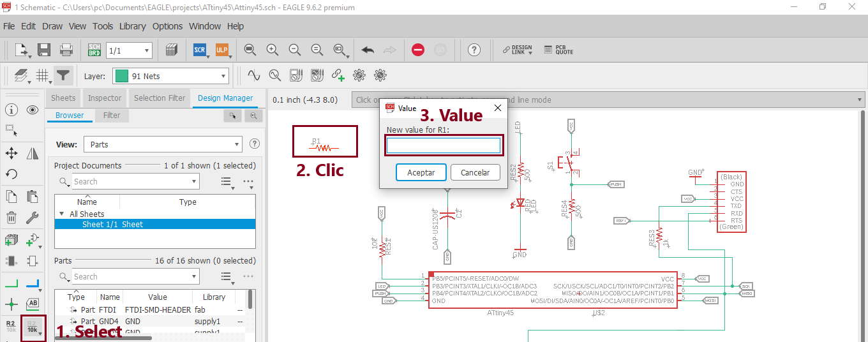Click the Print icon
The image size is (868, 342).
coord(66,50)
